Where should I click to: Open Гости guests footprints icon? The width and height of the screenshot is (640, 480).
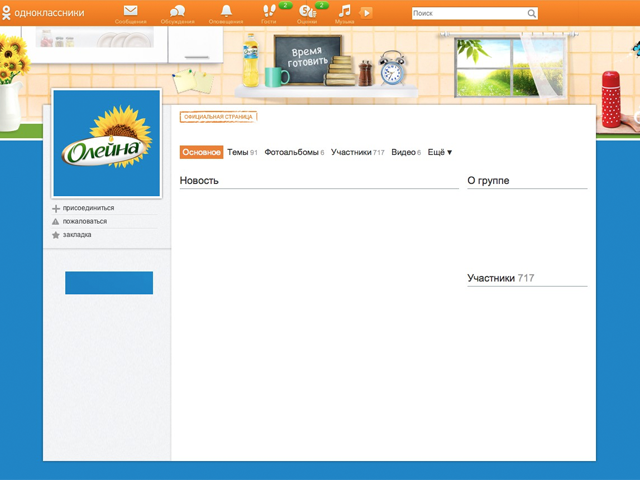269,11
